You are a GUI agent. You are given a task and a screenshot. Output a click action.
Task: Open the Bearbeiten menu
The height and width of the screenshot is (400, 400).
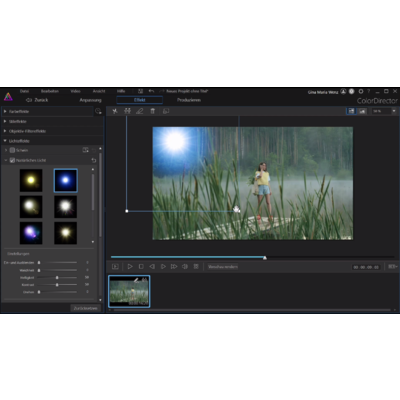click(50, 91)
